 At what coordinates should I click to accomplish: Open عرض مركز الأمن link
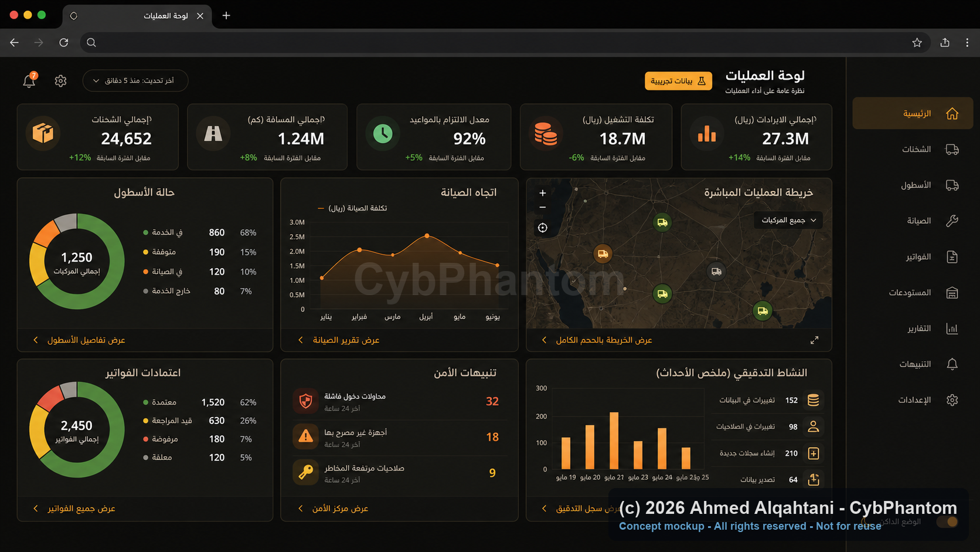(x=340, y=509)
